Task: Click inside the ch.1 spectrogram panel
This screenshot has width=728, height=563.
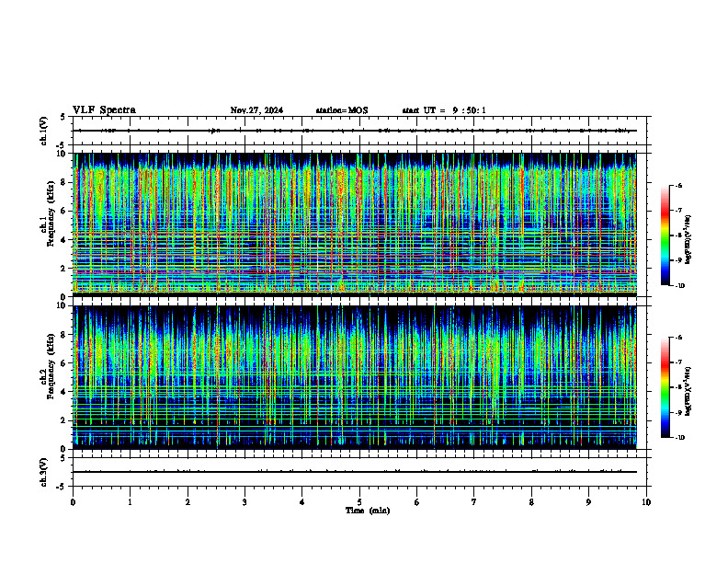Action: pos(355,224)
